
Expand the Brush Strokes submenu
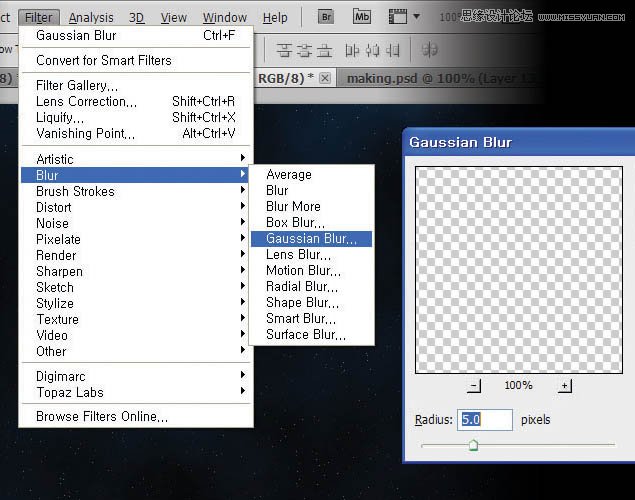[x=135, y=191]
